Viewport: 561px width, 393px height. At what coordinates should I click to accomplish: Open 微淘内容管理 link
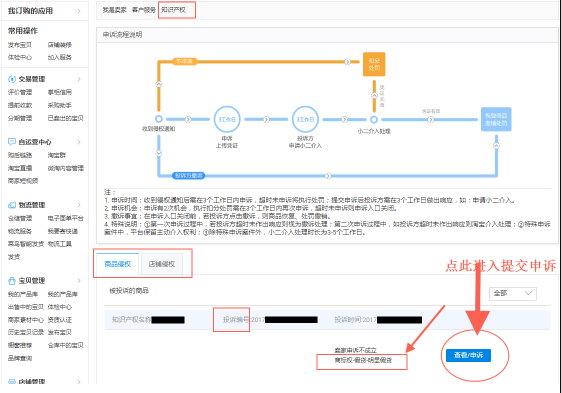tap(65, 168)
